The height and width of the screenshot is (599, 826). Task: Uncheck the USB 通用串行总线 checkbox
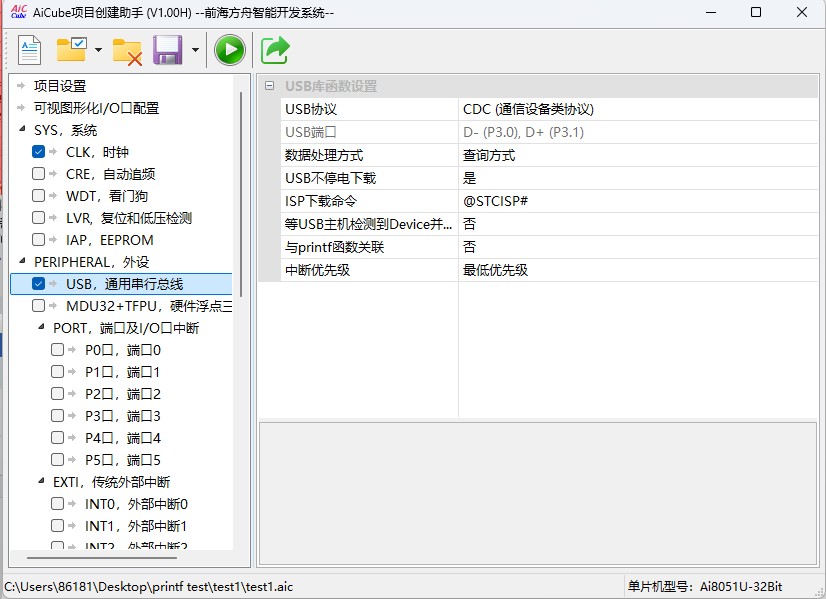[39, 284]
